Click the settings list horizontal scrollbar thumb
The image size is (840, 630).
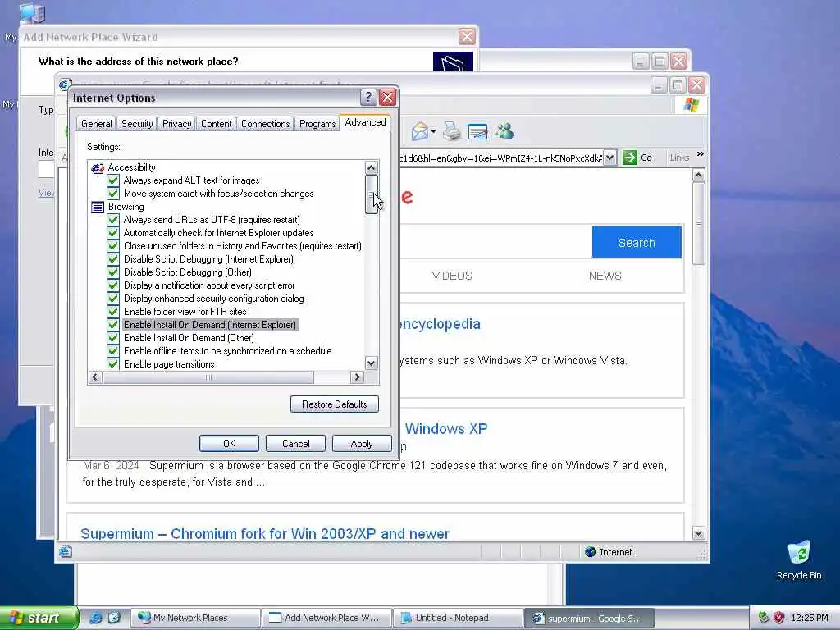click(x=208, y=377)
